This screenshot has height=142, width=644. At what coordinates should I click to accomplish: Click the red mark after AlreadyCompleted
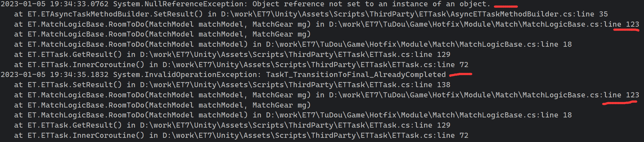tap(461, 74)
